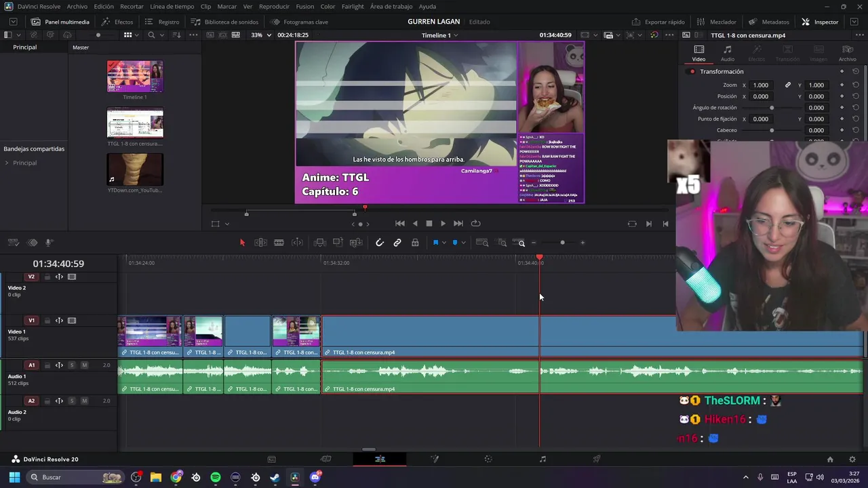Move the Ángulo de rotación slider
868x488 pixels.
coord(772,108)
